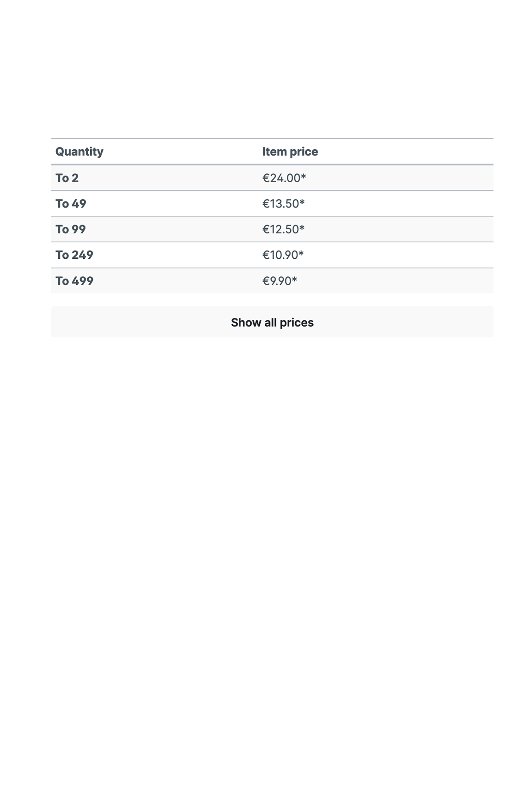
Task: Click the asterisk after €24.00
Action: click(x=304, y=176)
